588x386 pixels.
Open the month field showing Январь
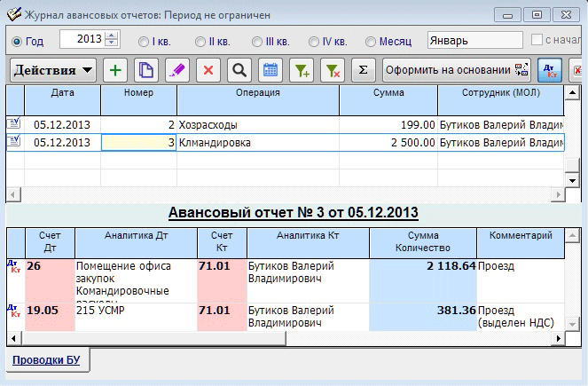(x=474, y=40)
